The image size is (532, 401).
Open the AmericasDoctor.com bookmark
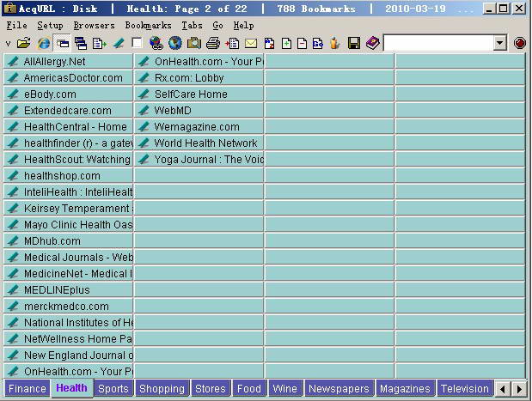68,77
